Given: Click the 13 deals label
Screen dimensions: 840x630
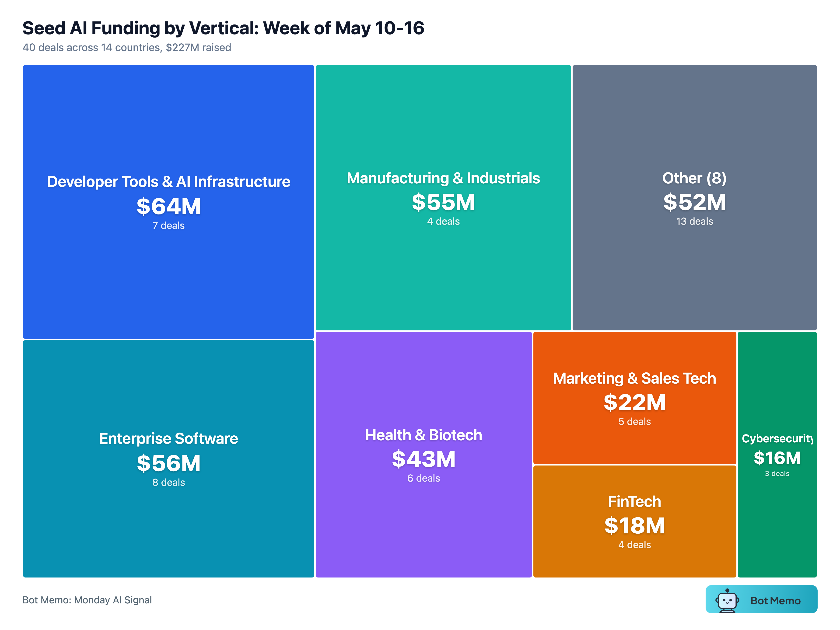Looking at the screenshot, I should click(695, 221).
